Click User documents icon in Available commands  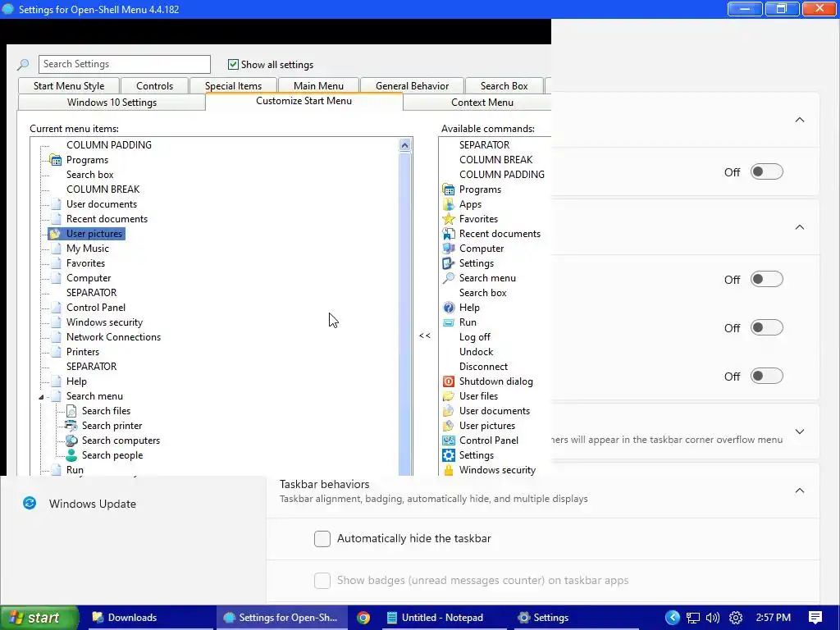coord(449,411)
